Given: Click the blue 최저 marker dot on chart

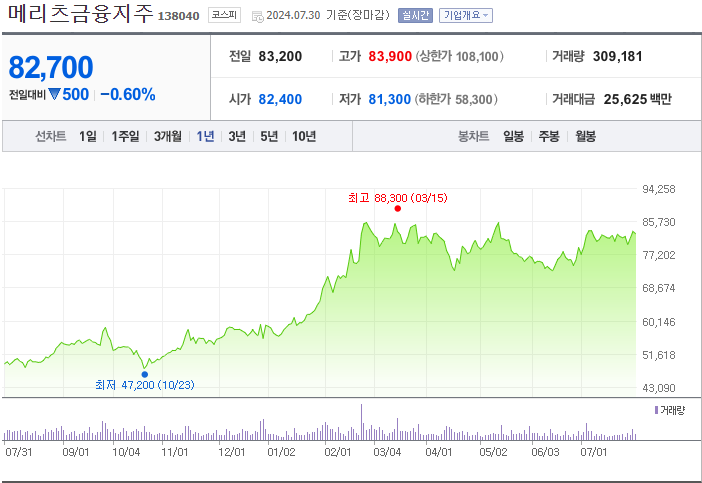Looking at the screenshot, I should point(145,374).
